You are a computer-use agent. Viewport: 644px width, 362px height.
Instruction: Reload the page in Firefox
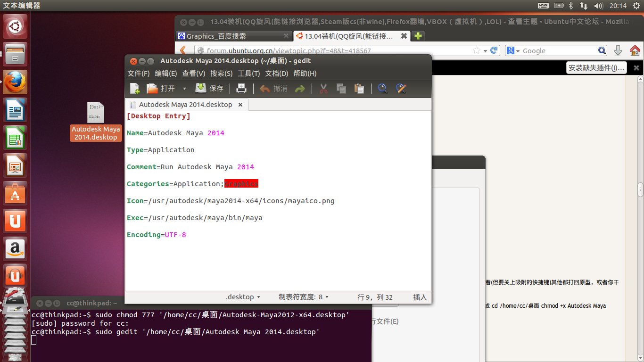(494, 50)
